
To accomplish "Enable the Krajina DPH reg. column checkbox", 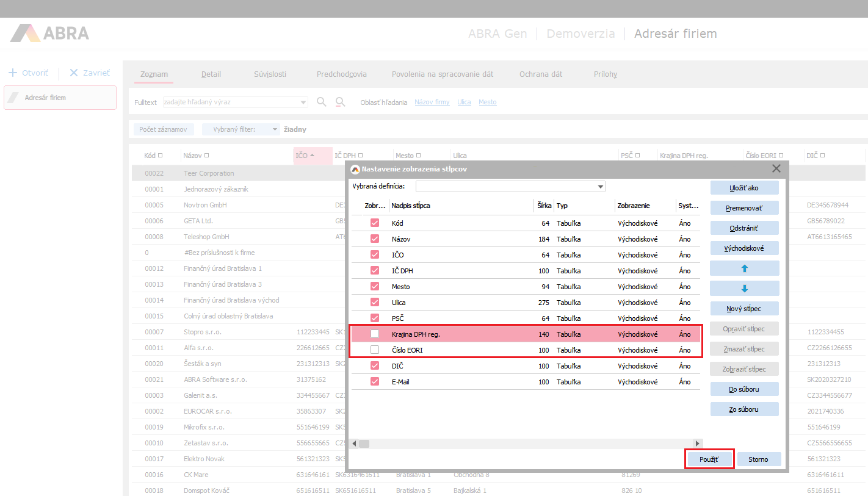I will pyautogui.click(x=375, y=334).
